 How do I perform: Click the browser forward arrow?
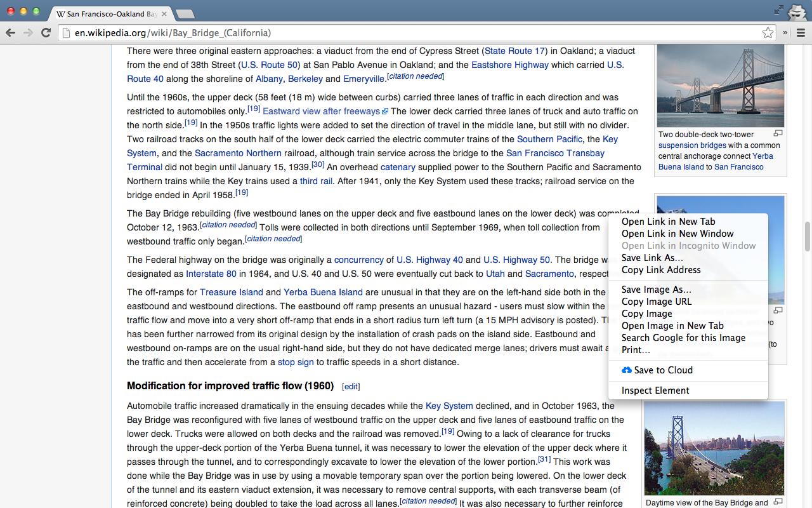[x=28, y=33]
